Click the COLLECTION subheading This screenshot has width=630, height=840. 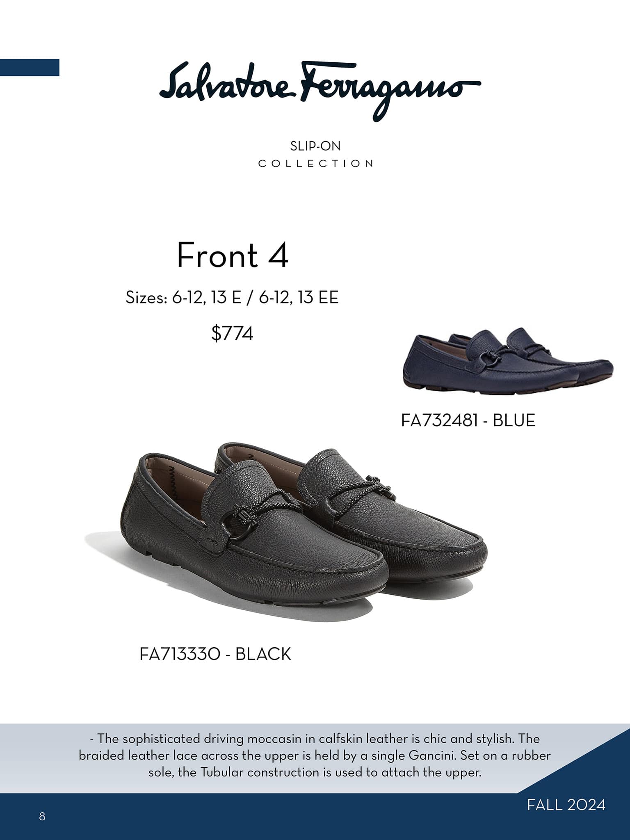point(315,163)
